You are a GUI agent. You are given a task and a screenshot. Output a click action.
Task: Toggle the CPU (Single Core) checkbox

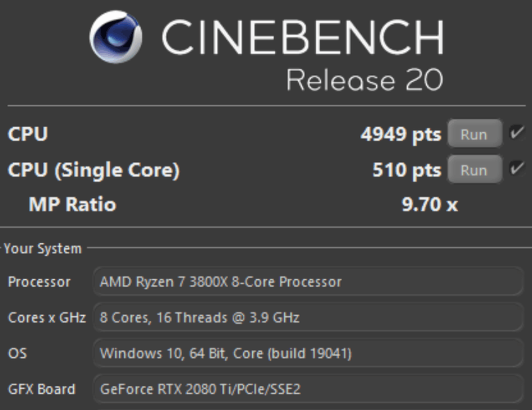click(517, 169)
